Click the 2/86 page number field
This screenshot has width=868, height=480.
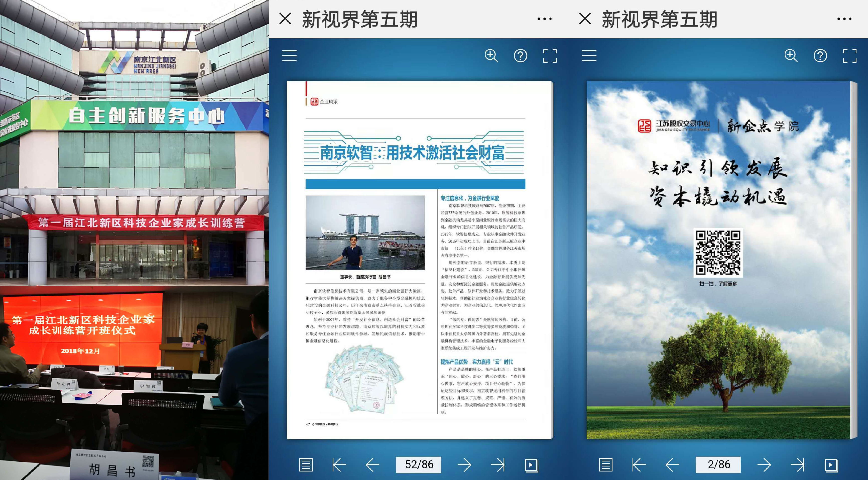click(718, 464)
